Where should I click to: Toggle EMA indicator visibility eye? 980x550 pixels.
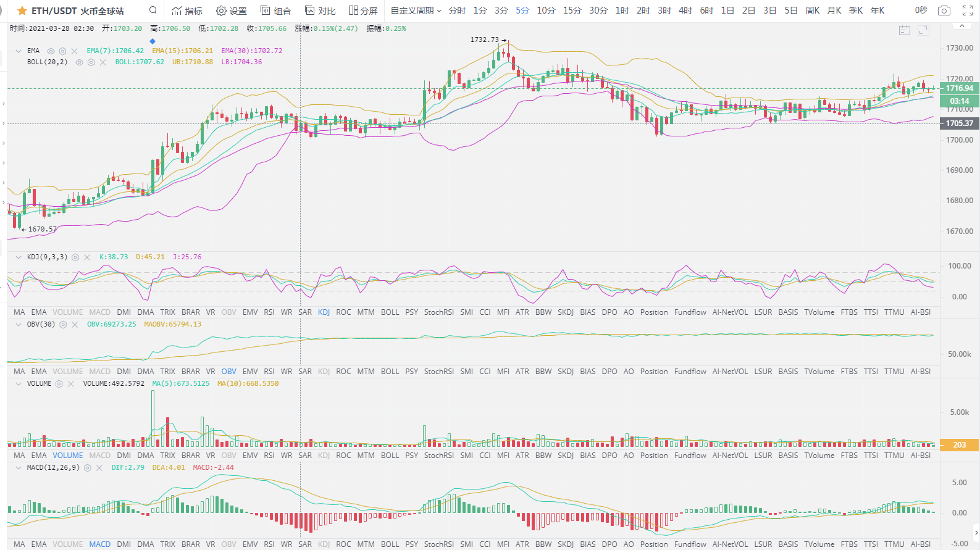coord(51,51)
